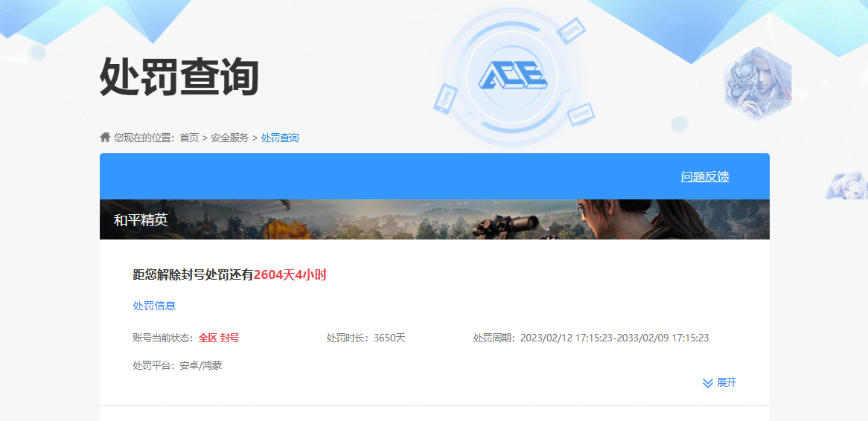Click the large 处罚查询 page heading

pos(179,77)
